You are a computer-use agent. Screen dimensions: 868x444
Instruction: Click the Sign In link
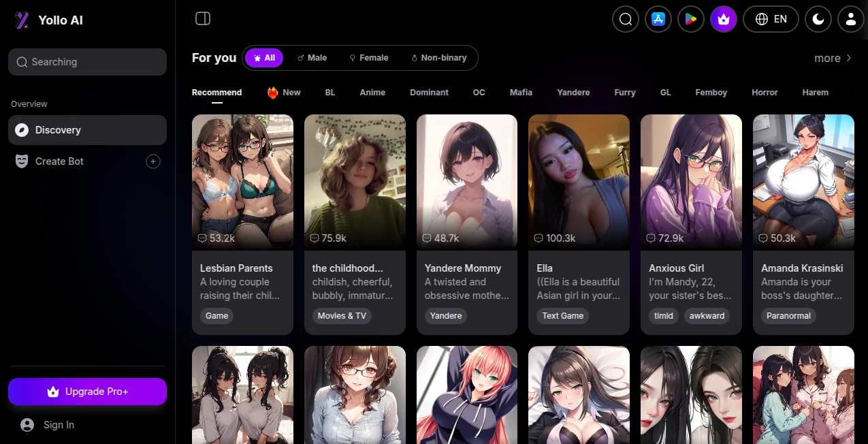tap(47, 424)
